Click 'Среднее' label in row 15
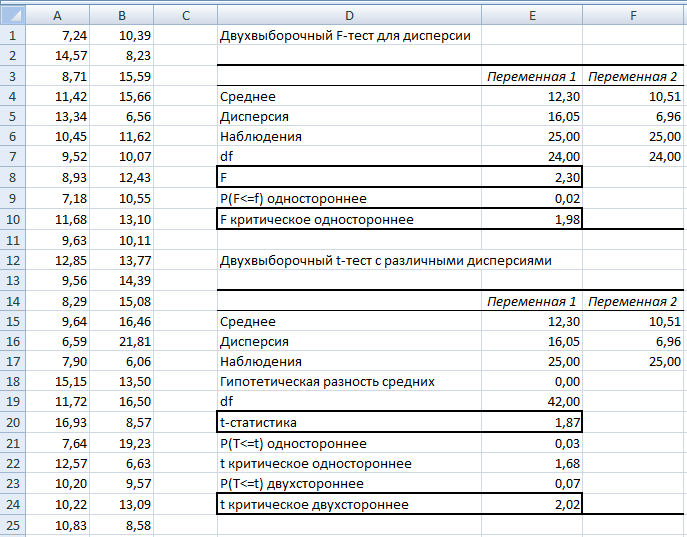Viewport: 687px width, 537px height. coord(248,321)
